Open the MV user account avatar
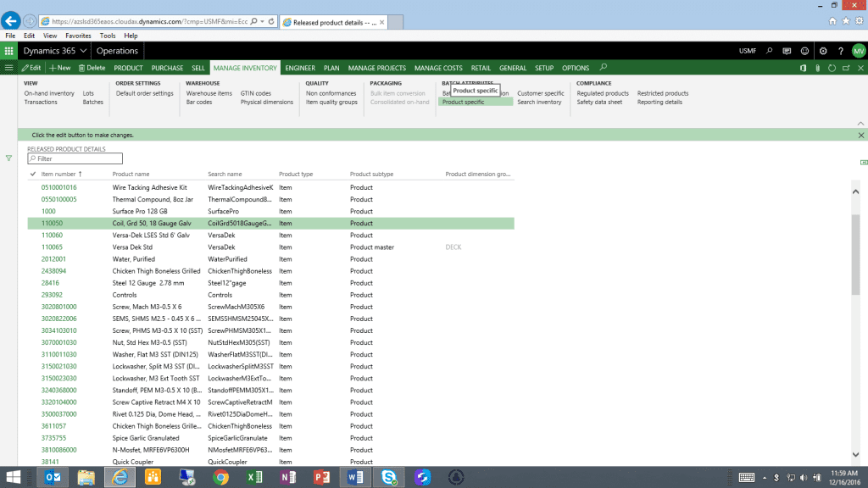Image resolution: width=868 pixels, height=488 pixels. 858,51
